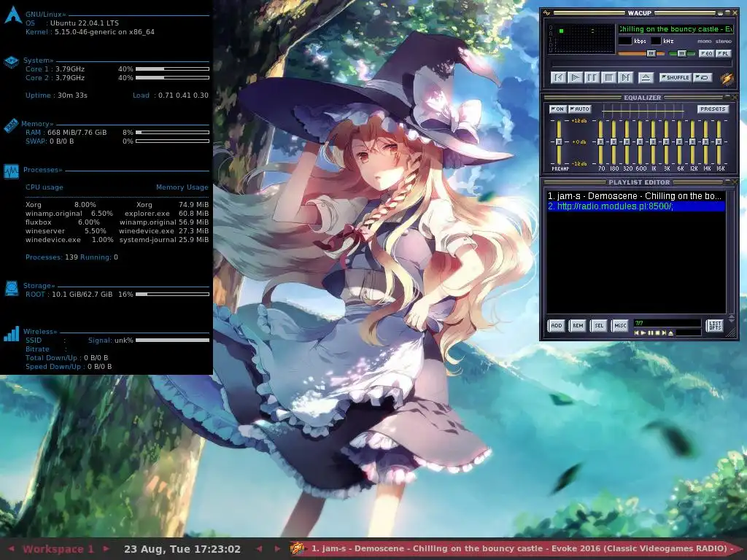Click the mini Next button in playlist editor
The width and height of the screenshot is (747, 560).
pyautogui.click(x=664, y=332)
